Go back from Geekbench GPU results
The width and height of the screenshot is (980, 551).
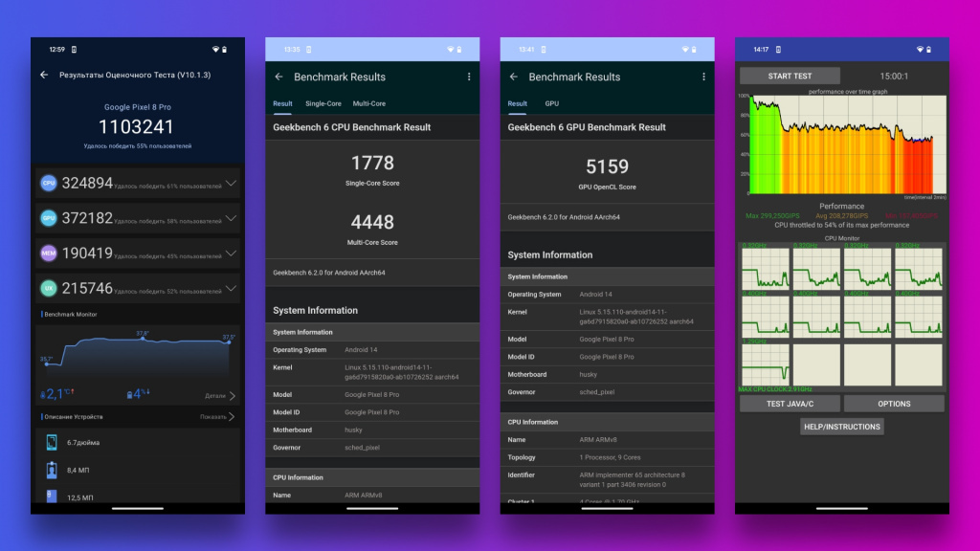point(514,77)
